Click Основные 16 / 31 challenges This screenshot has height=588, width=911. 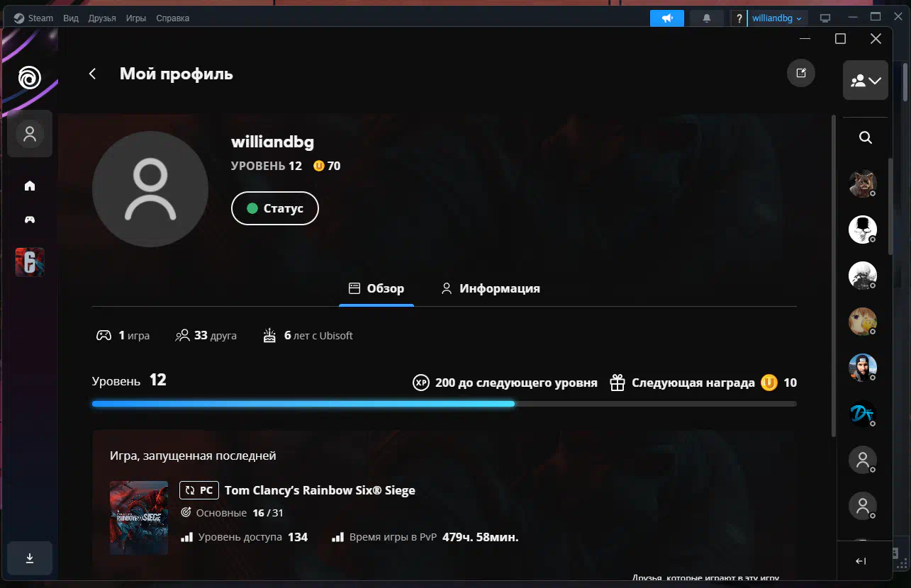[233, 513]
